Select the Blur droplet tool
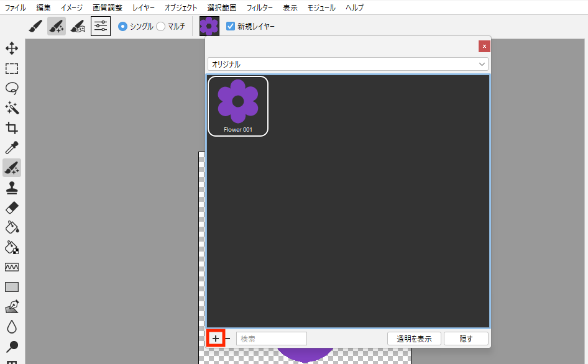 pos(12,327)
